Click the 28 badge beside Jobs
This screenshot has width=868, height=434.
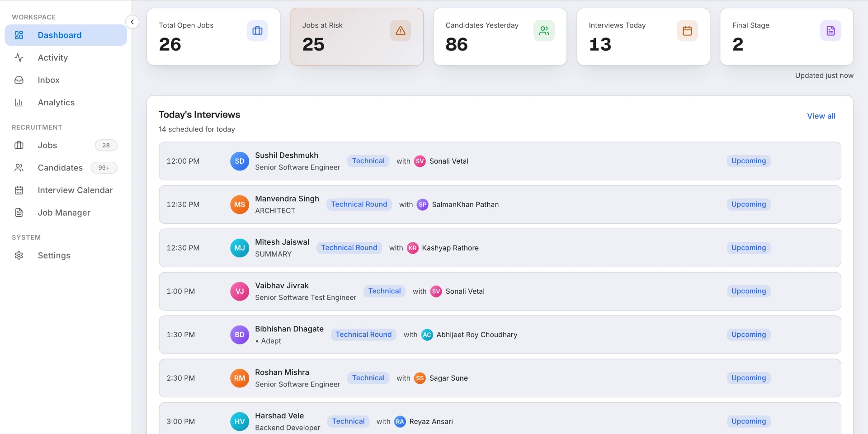[x=106, y=145]
